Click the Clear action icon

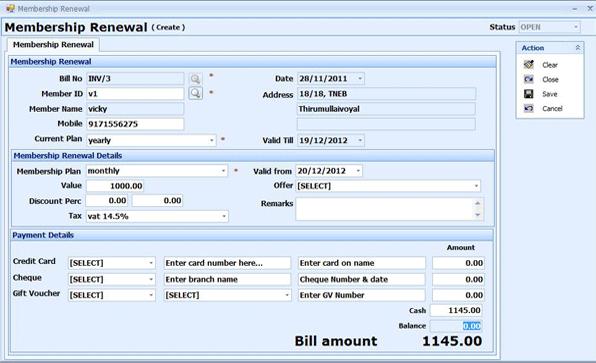click(529, 65)
